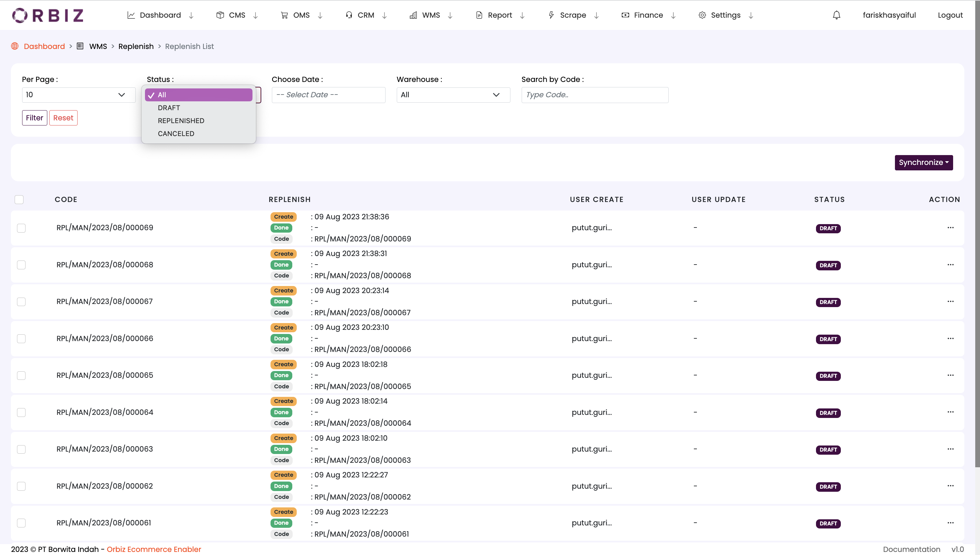Image resolution: width=980 pixels, height=555 pixels.
Task: Check the row RPL/MAN/2023/08/000063
Action: [21, 450]
